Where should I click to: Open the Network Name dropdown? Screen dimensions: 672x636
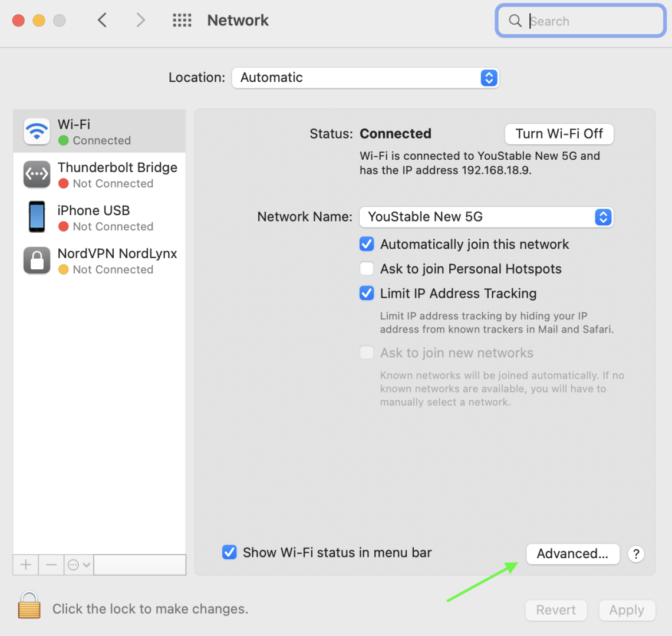(x=486, y=217)
